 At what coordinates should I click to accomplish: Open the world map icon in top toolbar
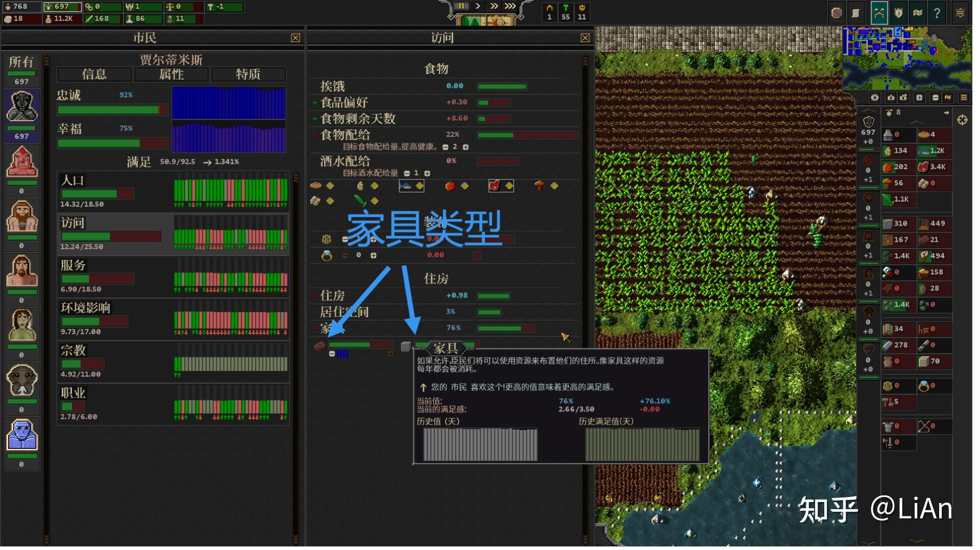point(918,12)
